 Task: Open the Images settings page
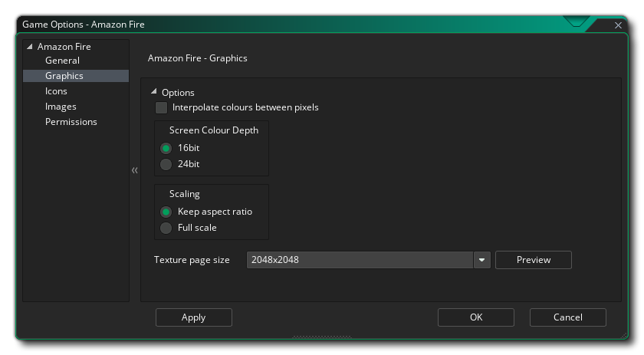click(61, 107)
